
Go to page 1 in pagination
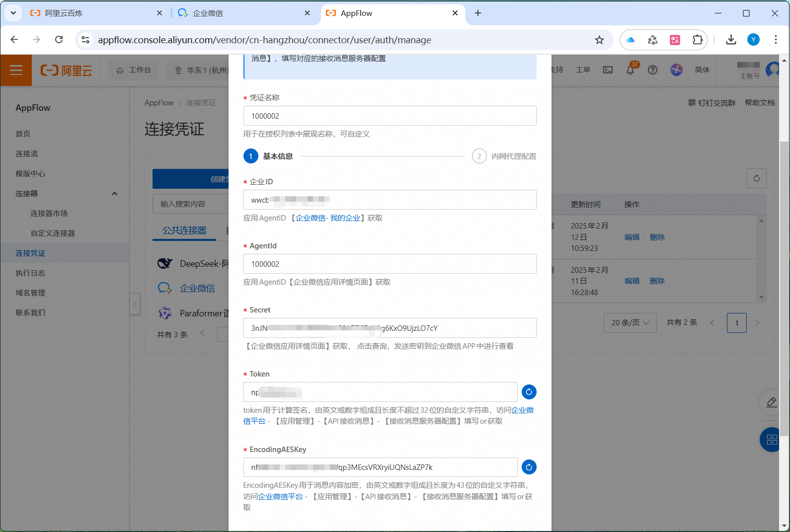[x=736, y=323]
